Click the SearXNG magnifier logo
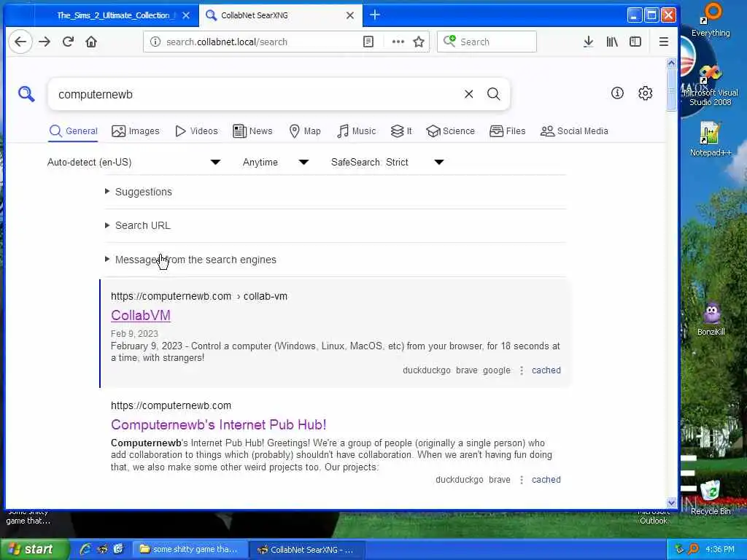Screen dimensions: 747x560 coord(27,94)
